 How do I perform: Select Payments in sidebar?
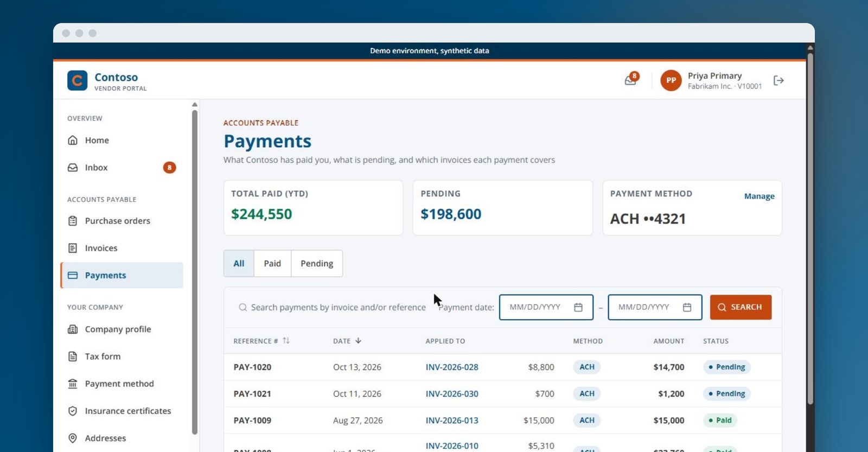(x=122, y=275)
